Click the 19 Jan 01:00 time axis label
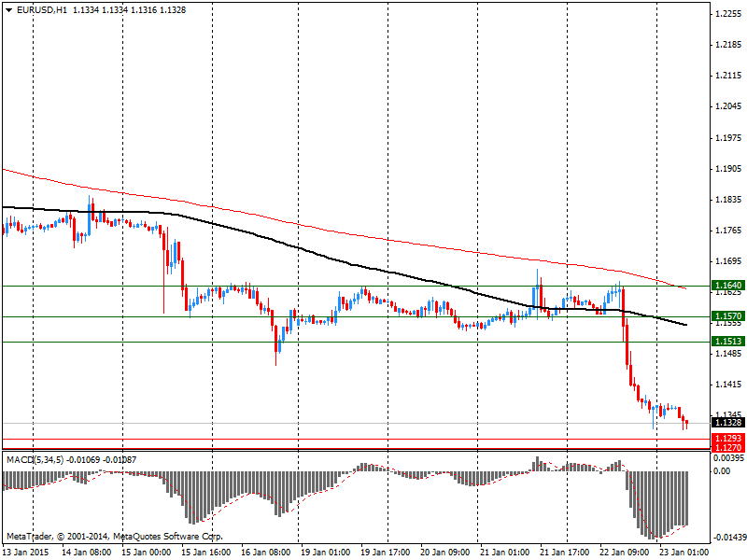Screen dimensions: 747x560 coord(326,553)
